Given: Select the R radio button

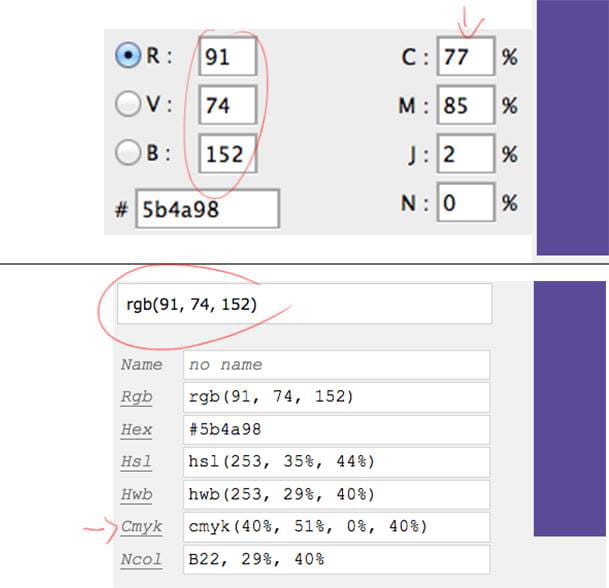Looking at the screenshot, I should 128,55.
